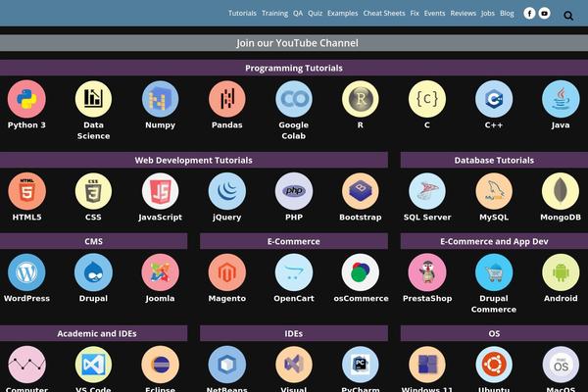Open the Tutorials menu item

pos(242,13)
